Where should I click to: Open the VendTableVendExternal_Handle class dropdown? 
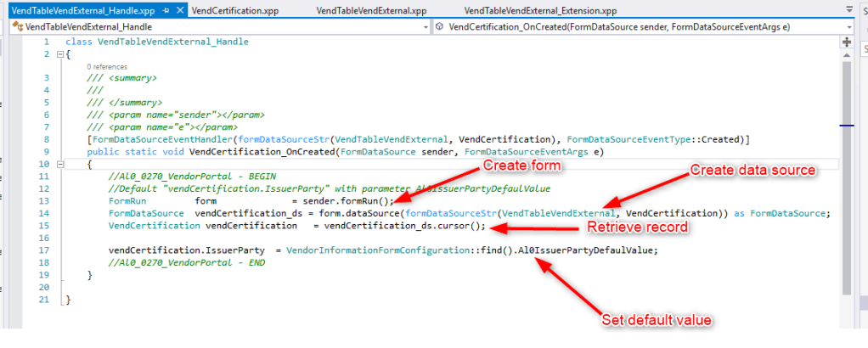tap(425, 27)
